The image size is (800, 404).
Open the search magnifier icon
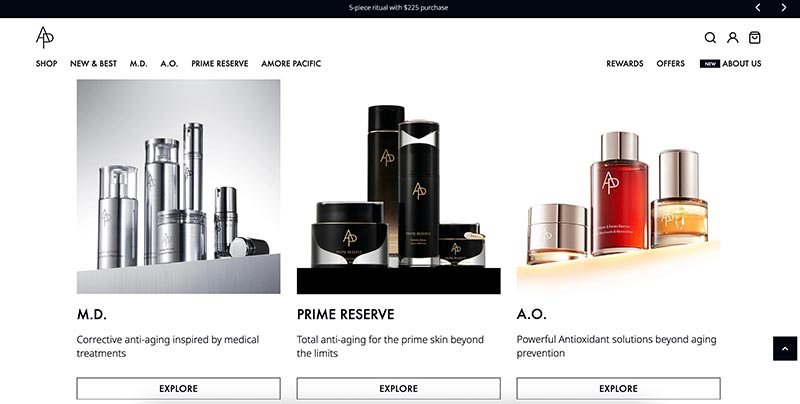(710, 38)
